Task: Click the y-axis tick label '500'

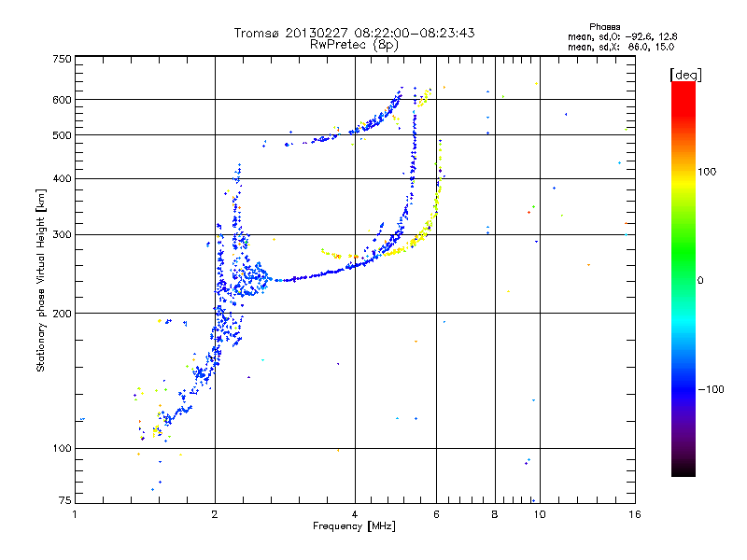Action: [x=62, y=135]
